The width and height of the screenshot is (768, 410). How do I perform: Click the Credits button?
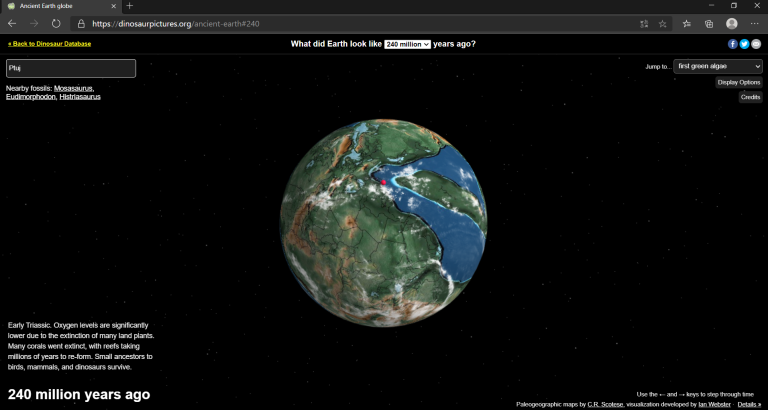click(x=750, y=97)
